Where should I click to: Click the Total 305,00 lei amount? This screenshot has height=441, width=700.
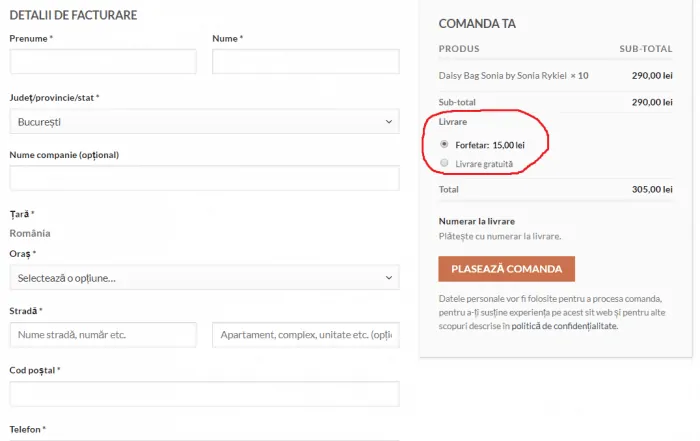652,189
